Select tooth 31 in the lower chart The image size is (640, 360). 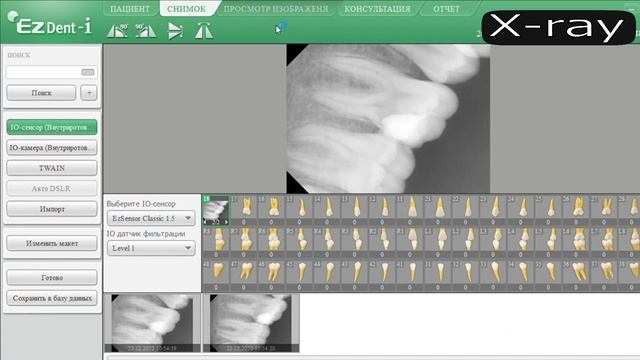pyautogui.click(x=438, y=276)
